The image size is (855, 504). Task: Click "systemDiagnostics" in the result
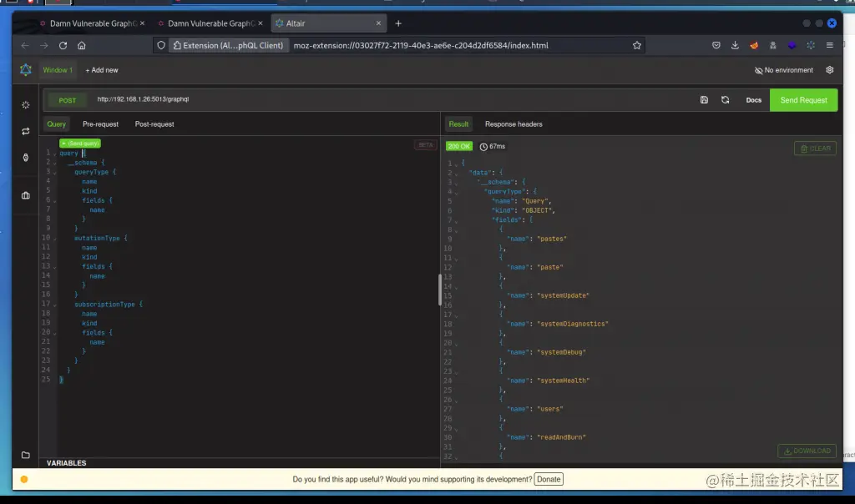click(x=573, y=325)
